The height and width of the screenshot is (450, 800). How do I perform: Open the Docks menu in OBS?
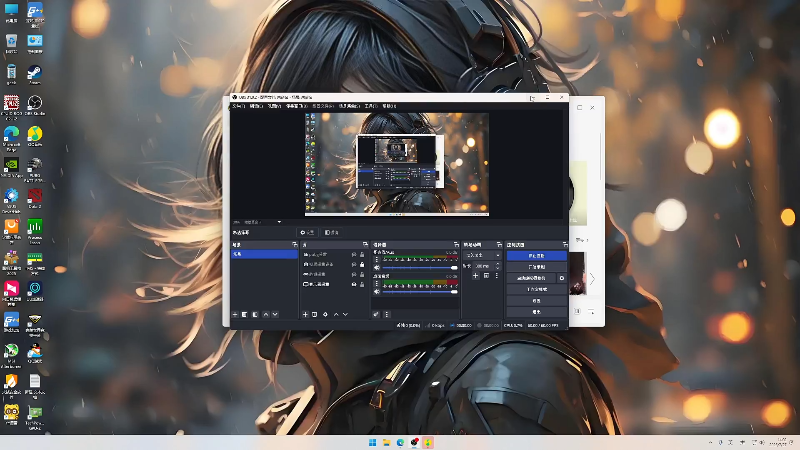tap(296, 106)
